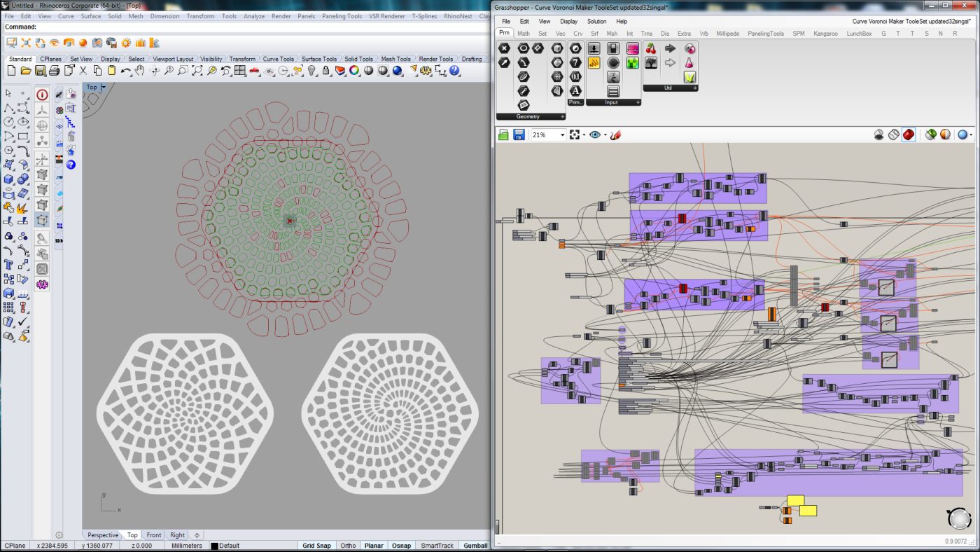Select the Box solid tool
Image resolution: width=980 pixels, height=552 pixels.
point(8,179)
